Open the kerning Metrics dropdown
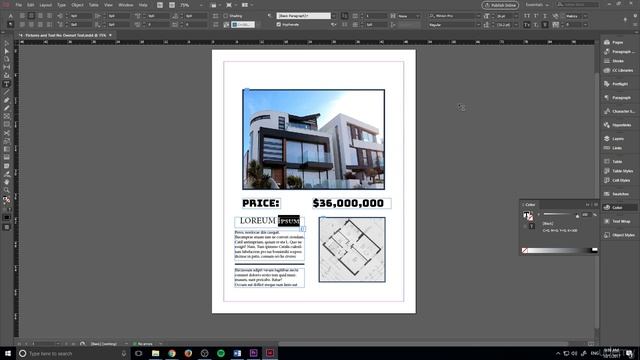 (585, 16)
